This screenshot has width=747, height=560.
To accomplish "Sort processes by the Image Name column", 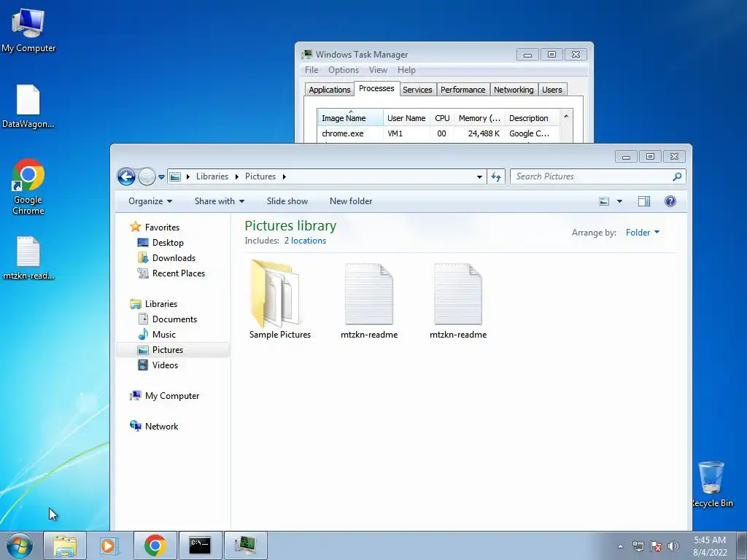I will point(350,118).
